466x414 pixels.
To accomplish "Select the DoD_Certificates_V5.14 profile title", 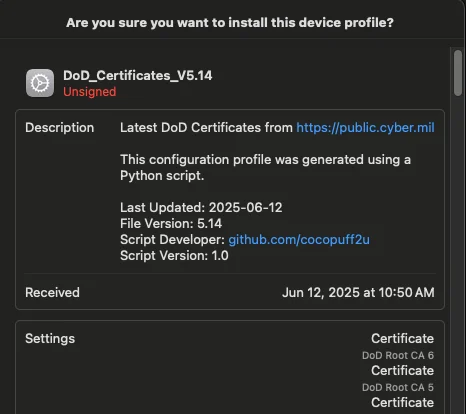I will 138,76.
